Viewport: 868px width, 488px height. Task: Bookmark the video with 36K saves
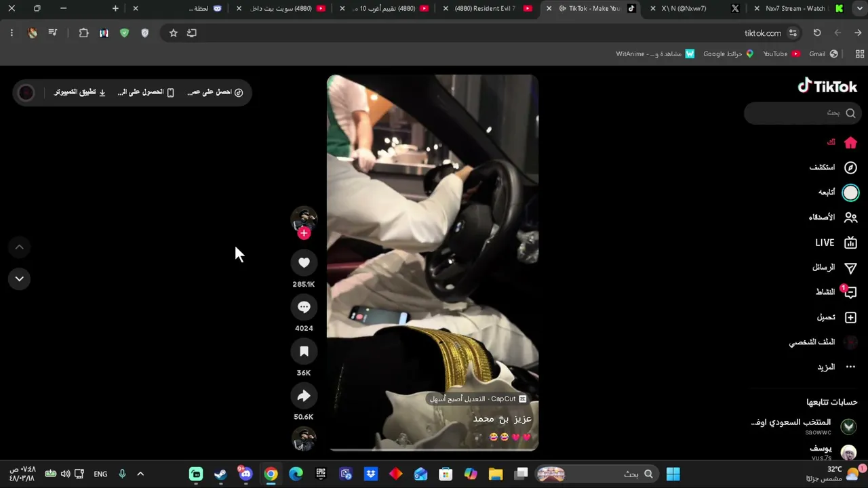[x=304, y=351]
